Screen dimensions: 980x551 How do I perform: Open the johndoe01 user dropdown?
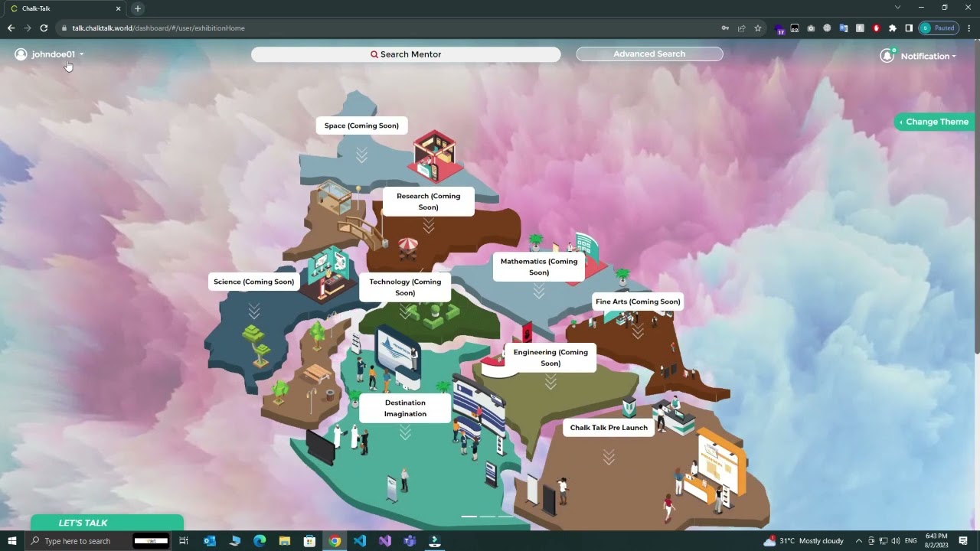click(57, 54)
